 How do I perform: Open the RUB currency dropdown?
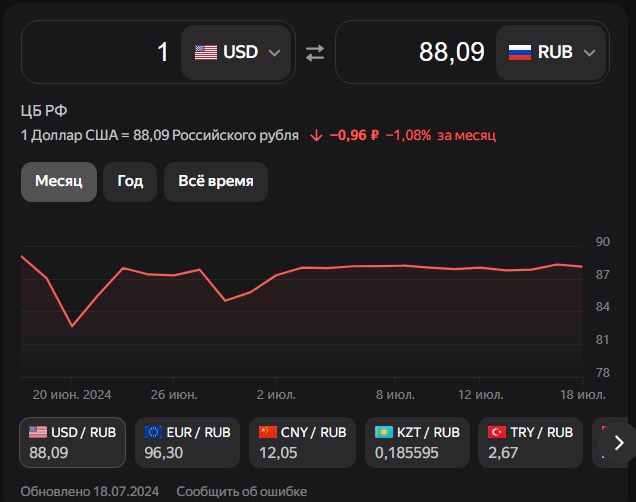[551, 52]
